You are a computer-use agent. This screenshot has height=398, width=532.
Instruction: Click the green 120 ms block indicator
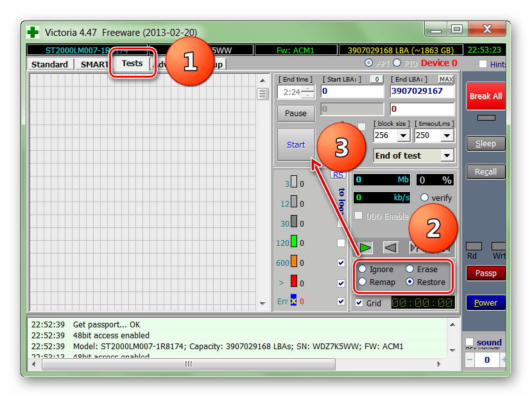(x=294, y=243)
